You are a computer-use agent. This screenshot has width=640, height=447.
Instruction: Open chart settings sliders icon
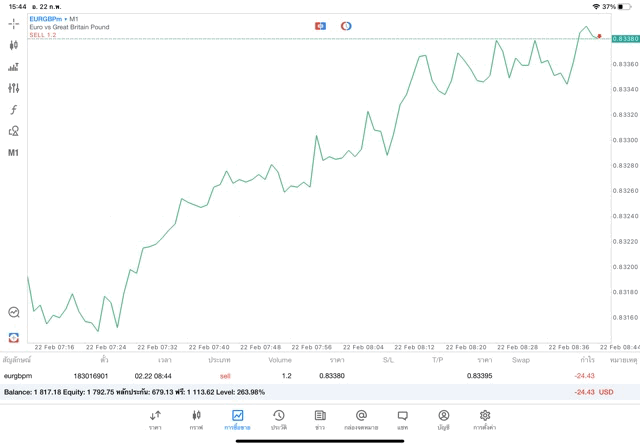14,88
